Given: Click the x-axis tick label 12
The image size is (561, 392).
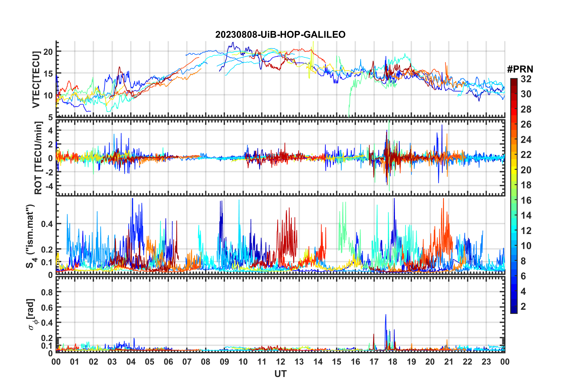Looking at the screenshot, I should 280,362.
